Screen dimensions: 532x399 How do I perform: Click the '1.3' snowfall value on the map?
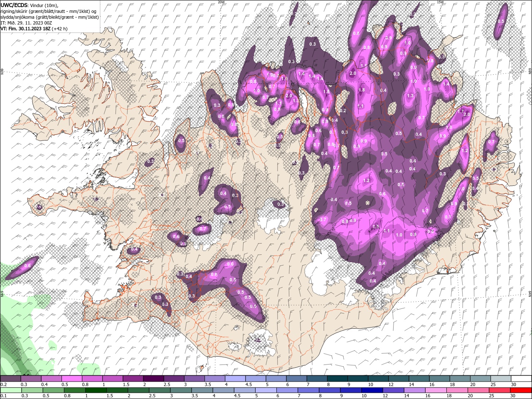pyautogui.click(x=410, y=96)
